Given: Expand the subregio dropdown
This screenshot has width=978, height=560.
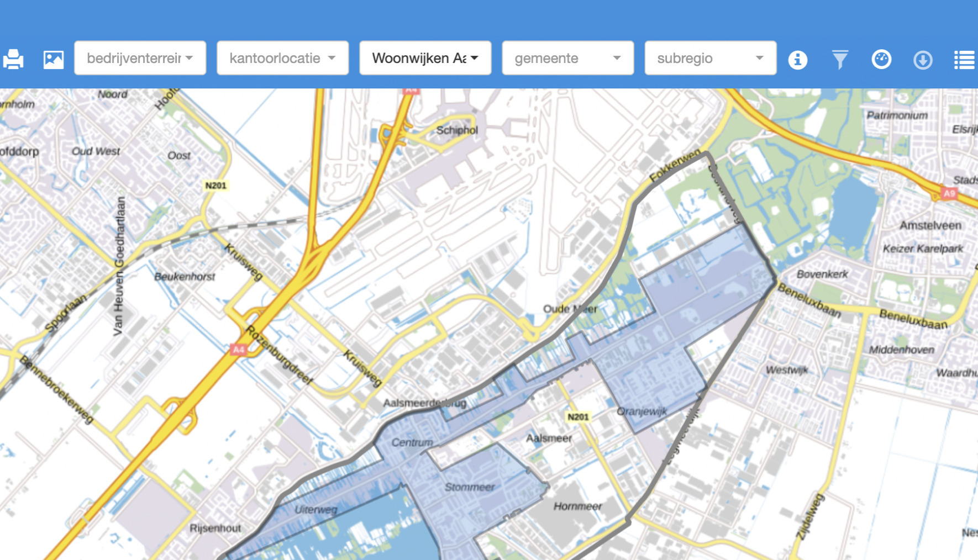Looking at the screenshot, I should coord(711,58).
